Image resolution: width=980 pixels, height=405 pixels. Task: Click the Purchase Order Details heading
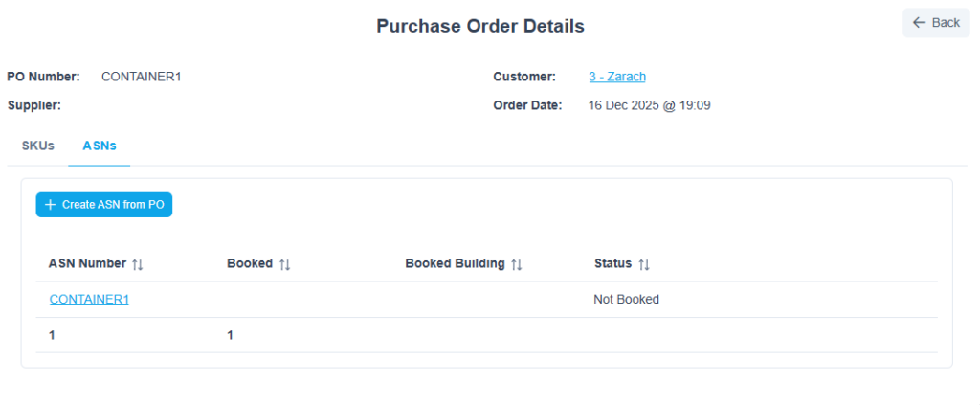[x=480, y=26]
